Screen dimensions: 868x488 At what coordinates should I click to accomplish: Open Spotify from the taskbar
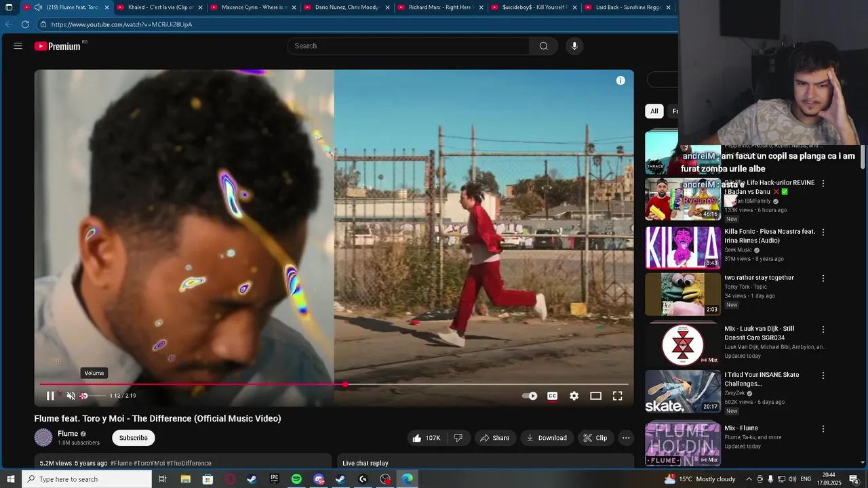296,479
